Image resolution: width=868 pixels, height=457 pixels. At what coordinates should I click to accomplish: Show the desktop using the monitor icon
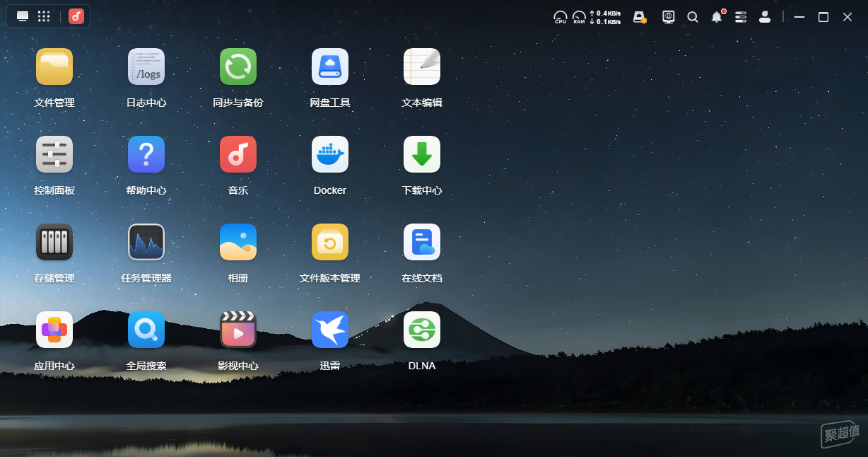click(23, 16)
